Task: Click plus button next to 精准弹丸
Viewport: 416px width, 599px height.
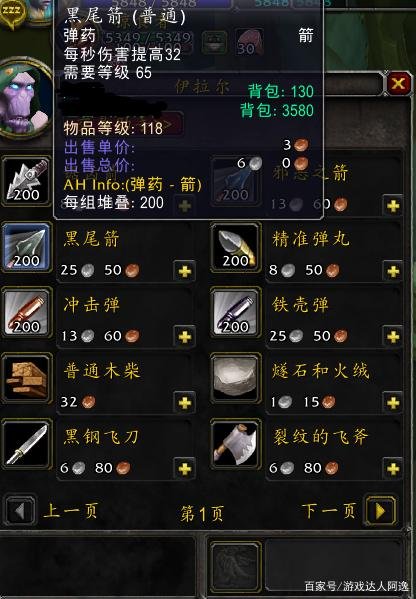Action: [393, 272]
